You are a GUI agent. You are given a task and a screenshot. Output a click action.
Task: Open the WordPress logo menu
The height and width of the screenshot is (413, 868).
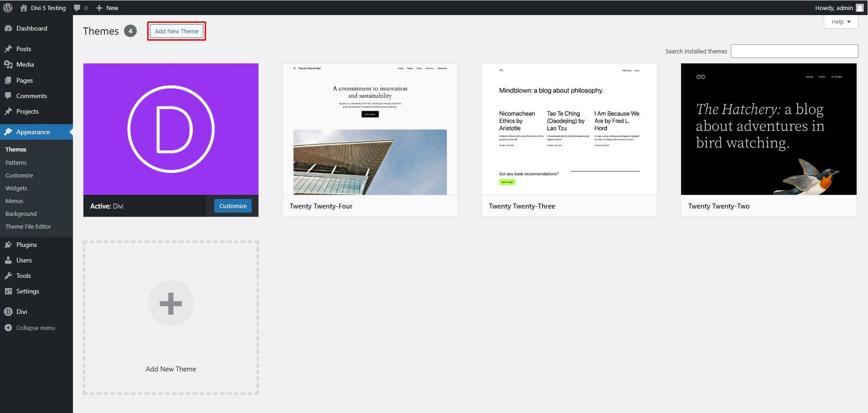click(x=8, y=8)
